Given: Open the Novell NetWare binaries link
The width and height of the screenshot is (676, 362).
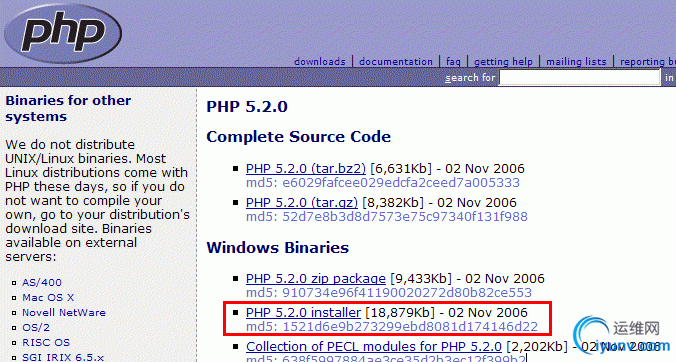Looking at the screenshot, I should point(64,312).
